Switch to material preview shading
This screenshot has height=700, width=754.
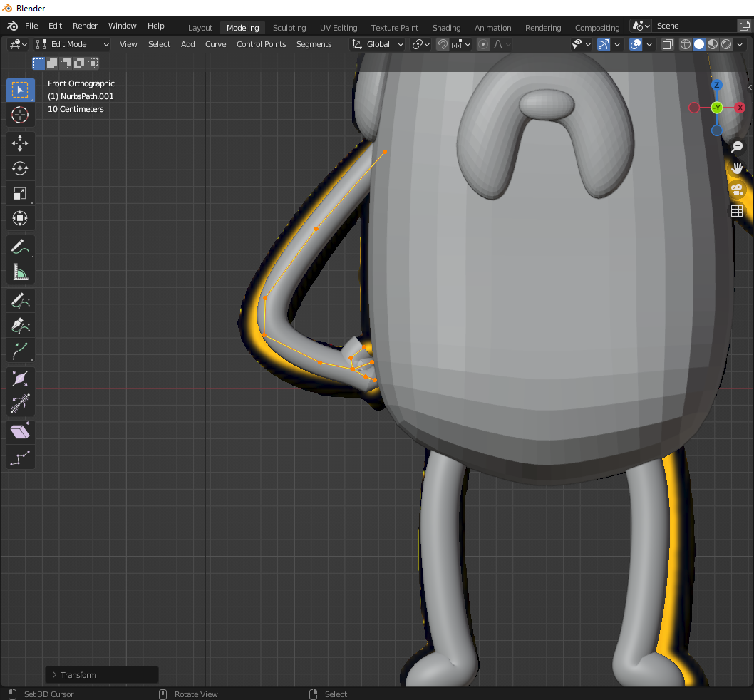[713, 45]
